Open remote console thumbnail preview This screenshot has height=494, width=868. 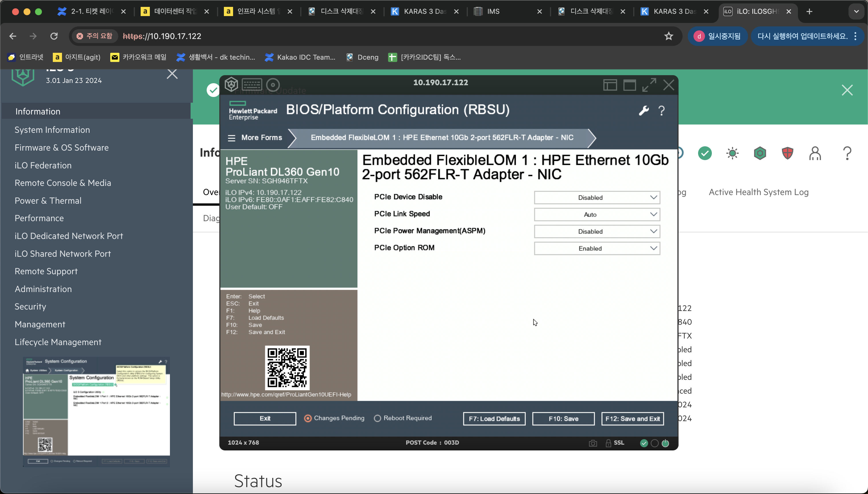(96, 412)
